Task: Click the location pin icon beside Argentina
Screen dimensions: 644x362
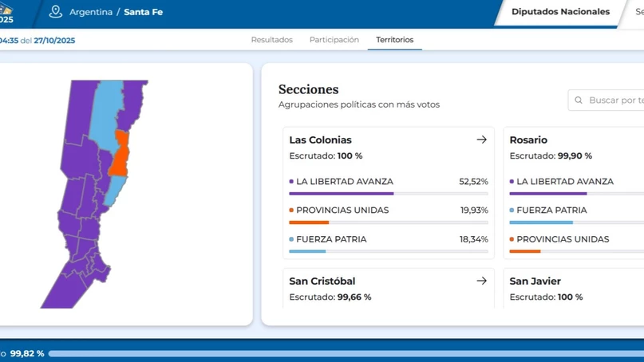Action: 55,12
